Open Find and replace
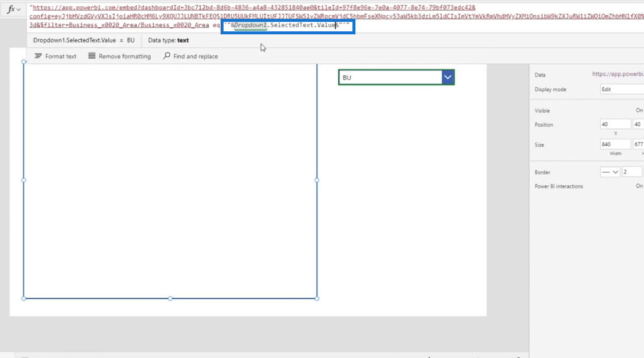This screenshot has height=358, width=644. tap(190, 56)
